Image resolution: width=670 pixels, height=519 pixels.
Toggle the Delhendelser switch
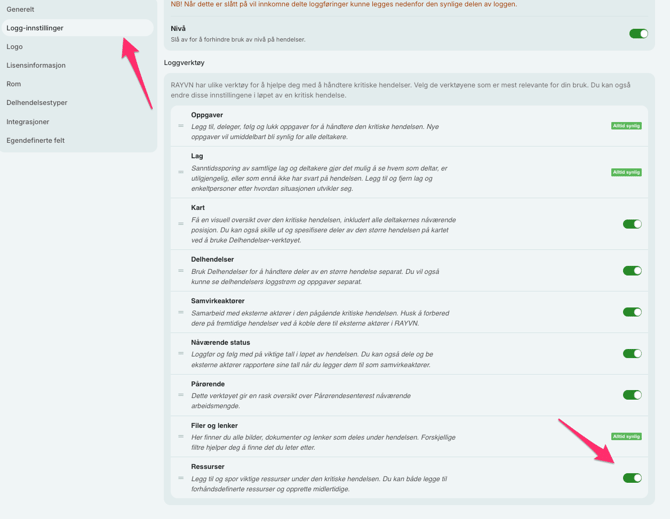tap(632, 270)
